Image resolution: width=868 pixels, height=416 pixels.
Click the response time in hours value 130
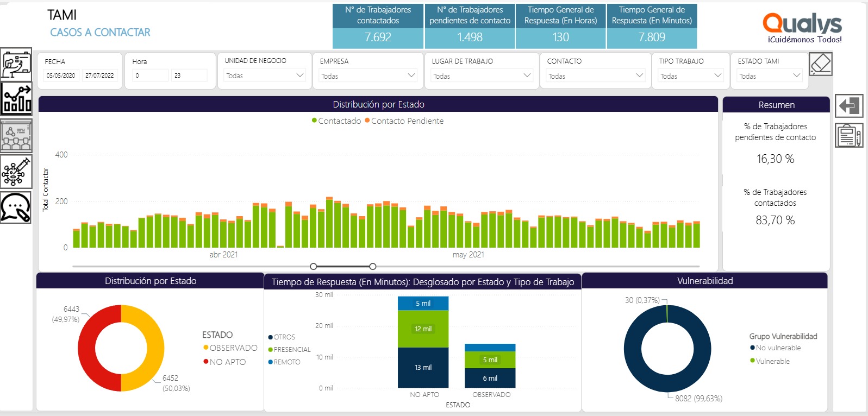coord(561,37)
